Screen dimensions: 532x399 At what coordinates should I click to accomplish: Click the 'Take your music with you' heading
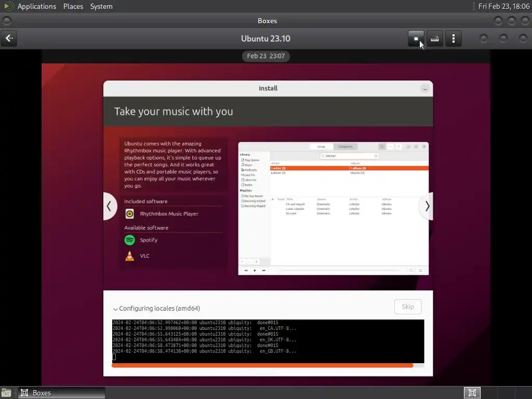(174, 111)
